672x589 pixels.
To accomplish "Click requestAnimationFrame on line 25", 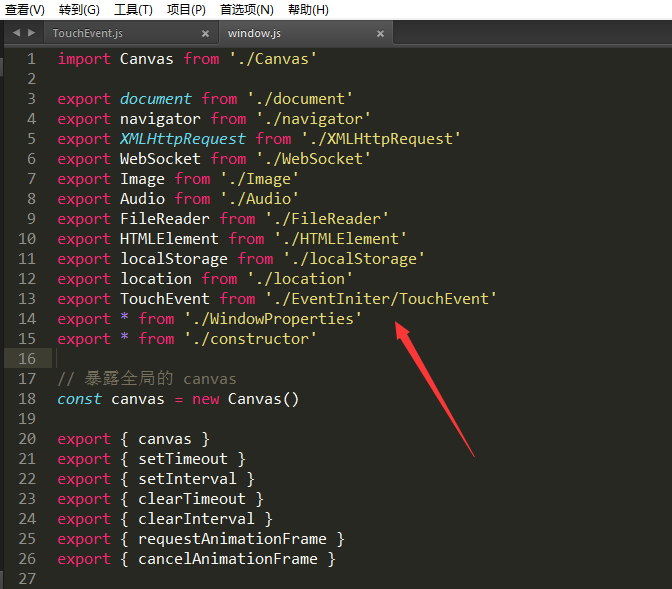I will click(x=232, y=539).
